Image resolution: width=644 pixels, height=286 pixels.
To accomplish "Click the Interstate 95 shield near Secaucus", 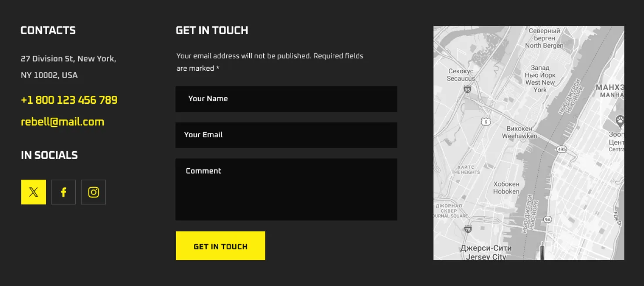I will point(467,89).
